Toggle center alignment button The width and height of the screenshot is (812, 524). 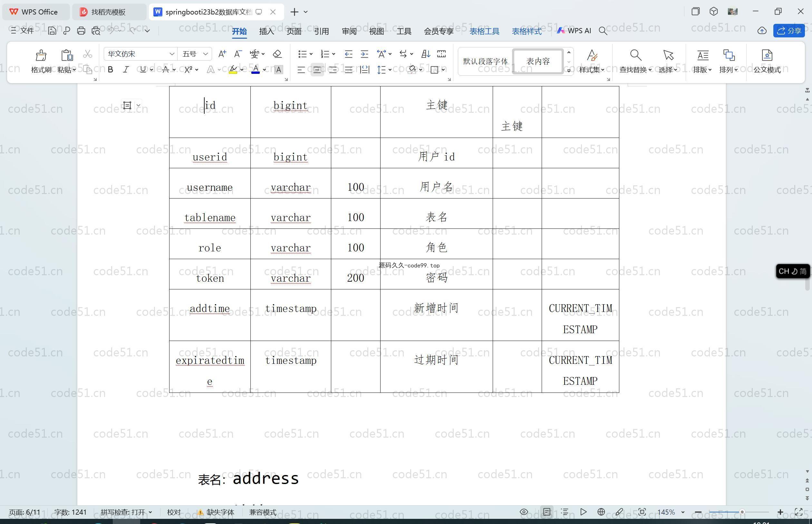(317, 70)
